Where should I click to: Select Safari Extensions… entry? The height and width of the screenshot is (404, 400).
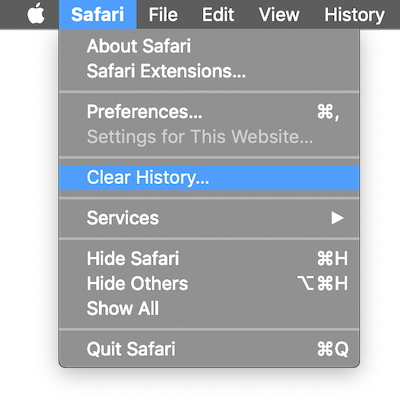[209, 71]
